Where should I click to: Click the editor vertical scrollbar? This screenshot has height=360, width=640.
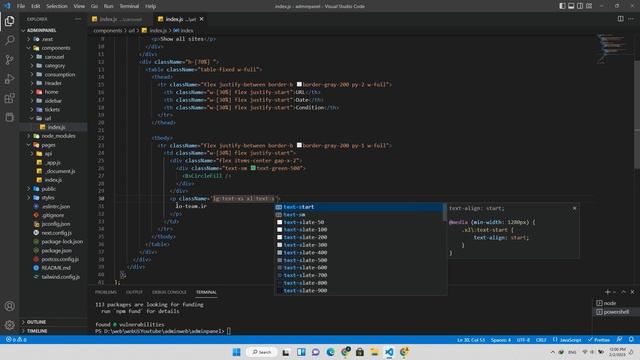coord(637,114)
